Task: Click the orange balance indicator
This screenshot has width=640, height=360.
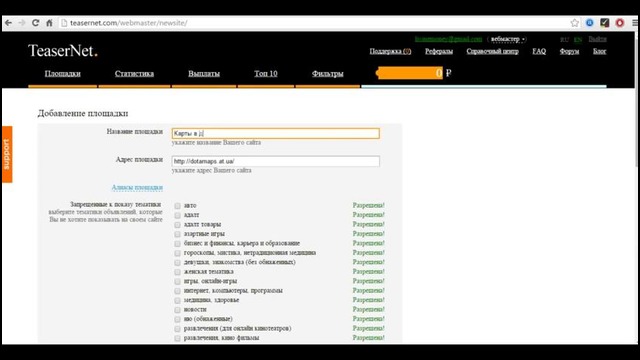Action: click(409, 73)
